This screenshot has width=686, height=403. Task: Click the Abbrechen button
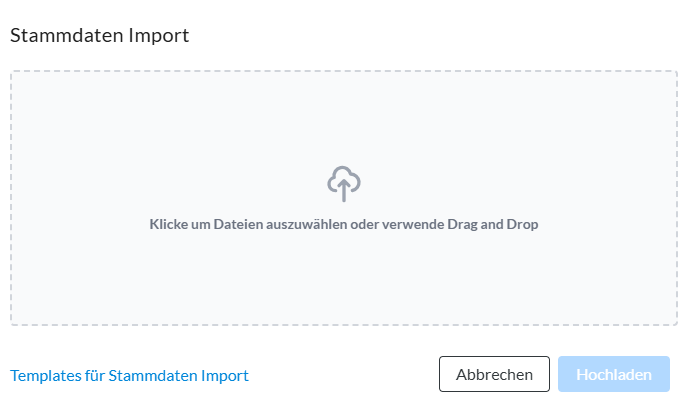[x=494, y=374]
